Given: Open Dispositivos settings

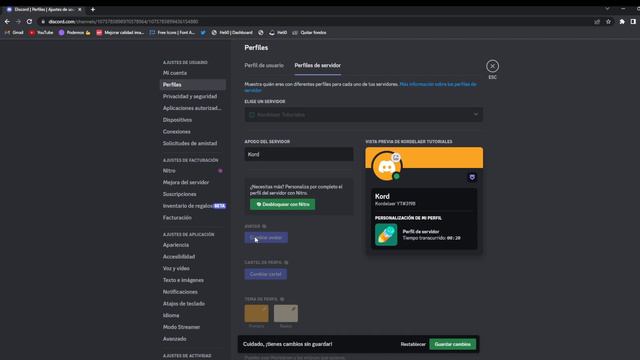Looking at the screenshot, I should (193, 120).
